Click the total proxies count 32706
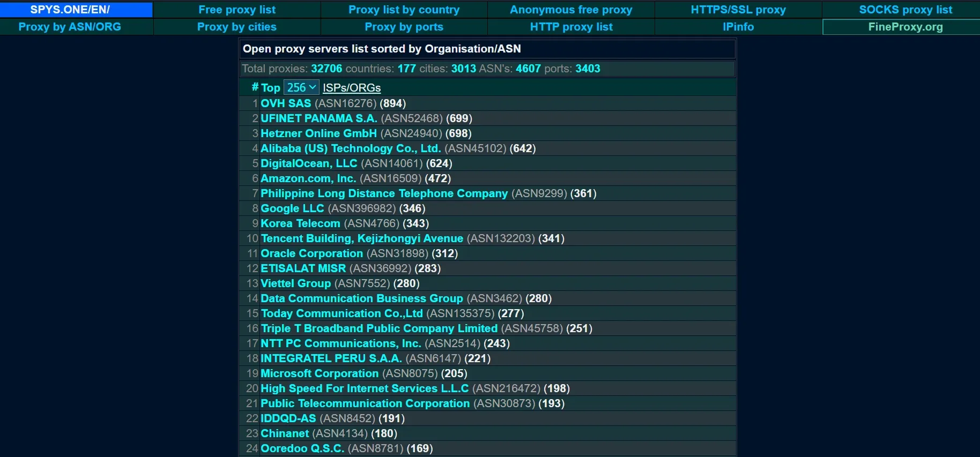980x457 pixels. click(326, 69)
